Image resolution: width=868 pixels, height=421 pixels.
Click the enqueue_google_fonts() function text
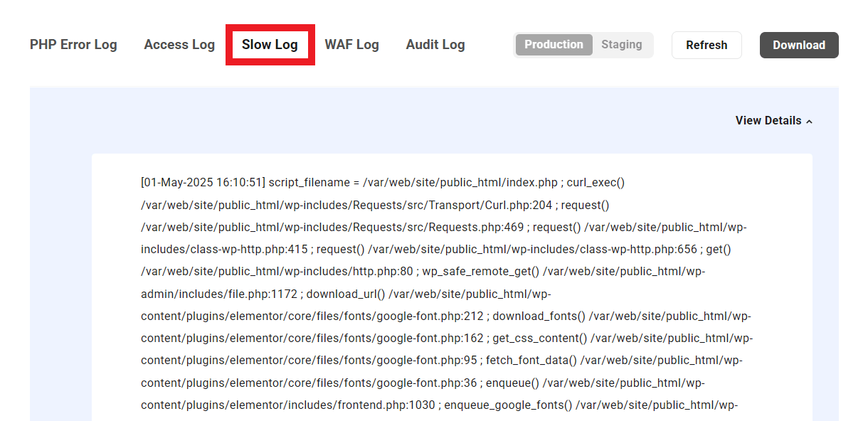(509, 405)
